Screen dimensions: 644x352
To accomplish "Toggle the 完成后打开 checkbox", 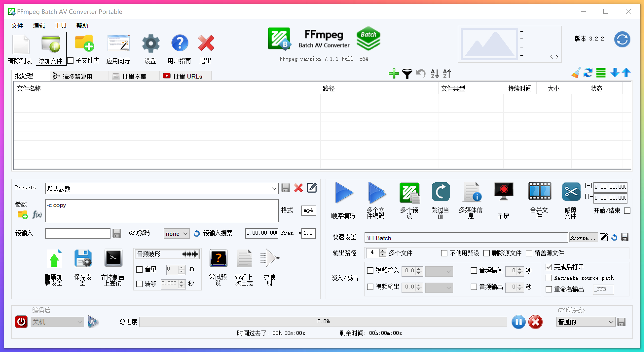I will point(549,267).
